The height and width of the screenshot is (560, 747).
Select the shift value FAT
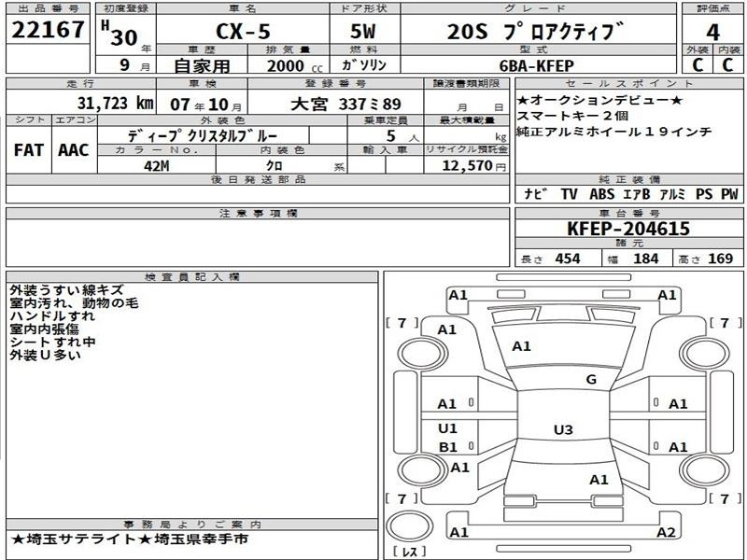click(29, 150)
